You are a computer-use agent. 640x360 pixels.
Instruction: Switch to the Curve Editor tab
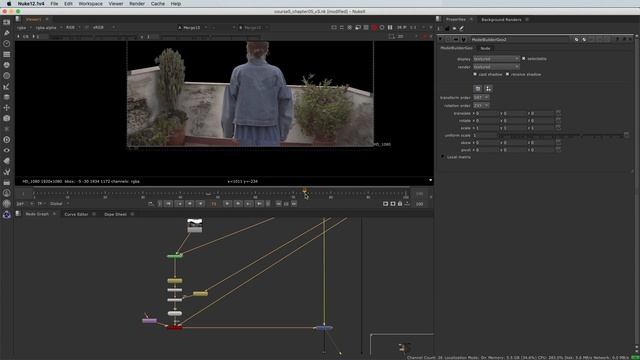pos(76,214)
